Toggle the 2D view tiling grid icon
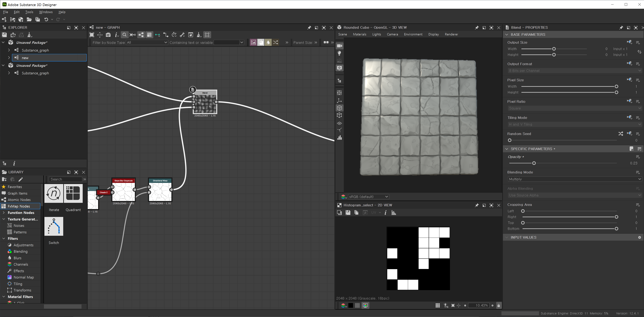 (x=438, y=305)
